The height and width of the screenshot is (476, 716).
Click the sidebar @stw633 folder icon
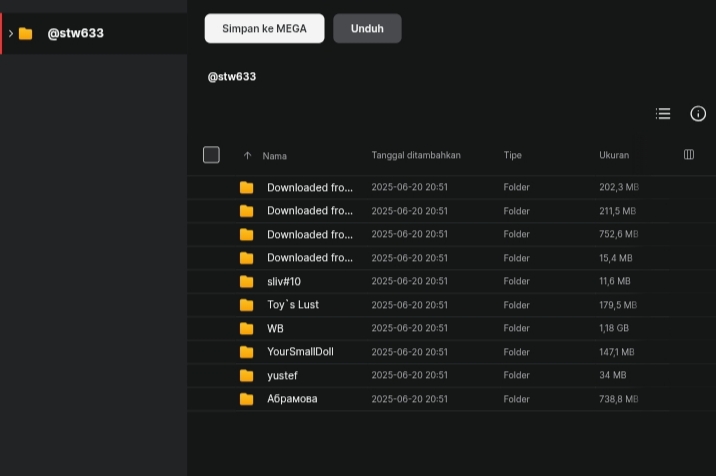point(26,33)
